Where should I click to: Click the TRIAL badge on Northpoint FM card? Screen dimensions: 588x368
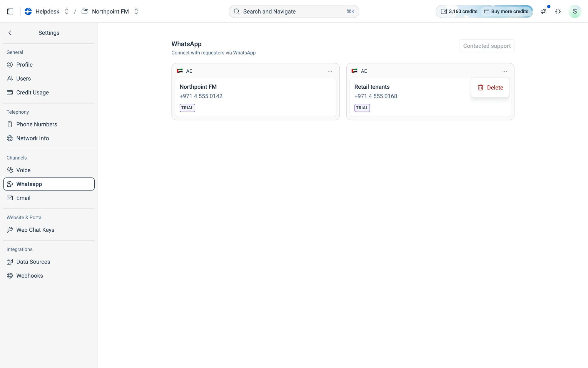pos(187,108)
